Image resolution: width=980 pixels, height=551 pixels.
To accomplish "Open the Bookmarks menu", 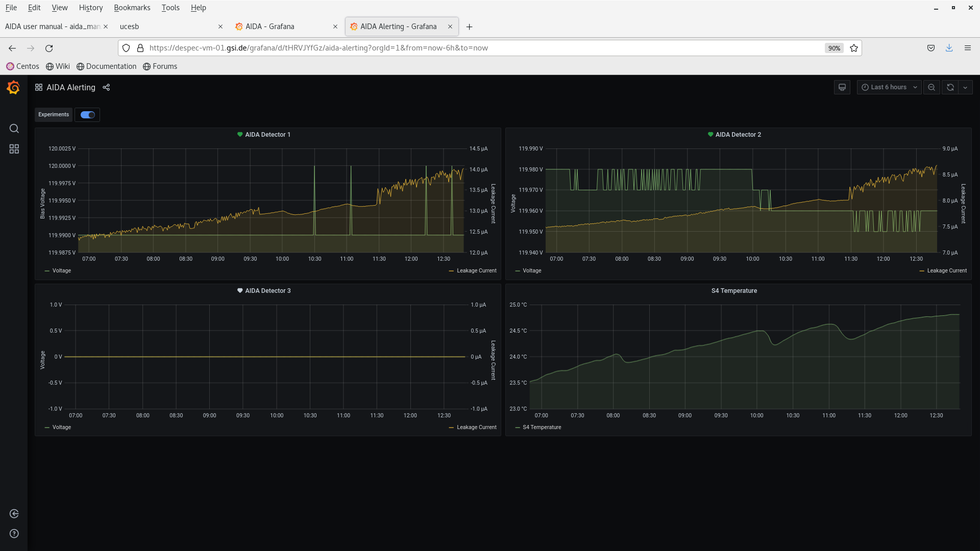I will 132,8.
